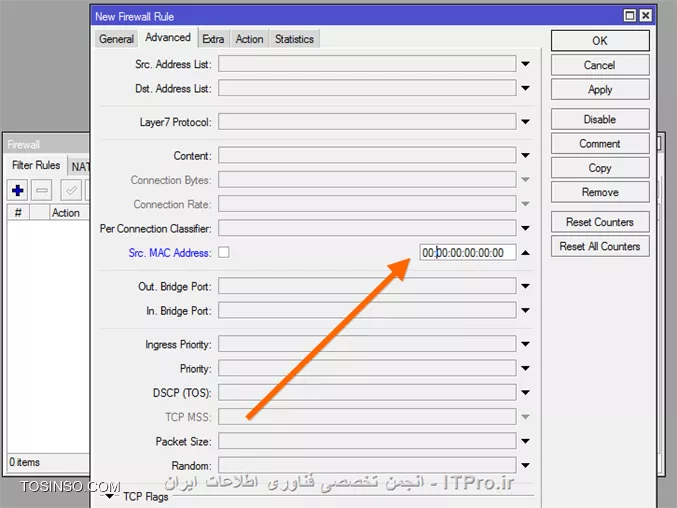Click the Remove button
The image size is (677, 508).
600,192
